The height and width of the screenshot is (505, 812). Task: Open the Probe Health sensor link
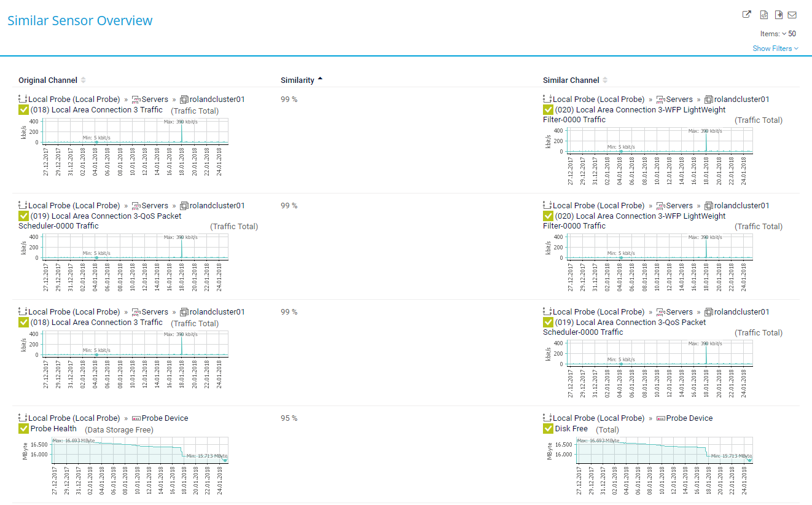tap(53, 429)
